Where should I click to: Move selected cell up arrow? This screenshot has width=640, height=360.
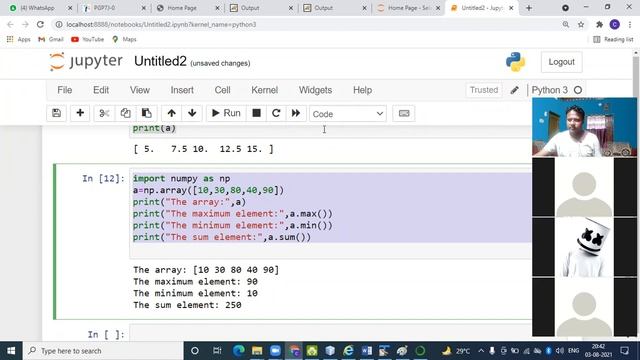(171, 113)
